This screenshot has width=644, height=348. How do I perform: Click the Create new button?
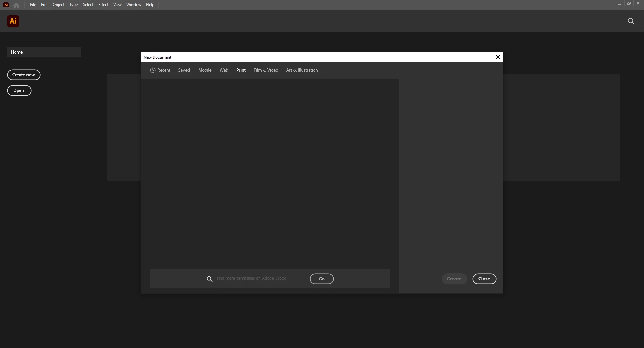23,75
